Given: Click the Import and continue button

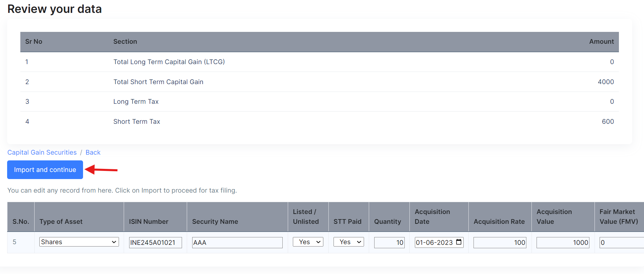Looking at the screenshot, I should [45, 170].
